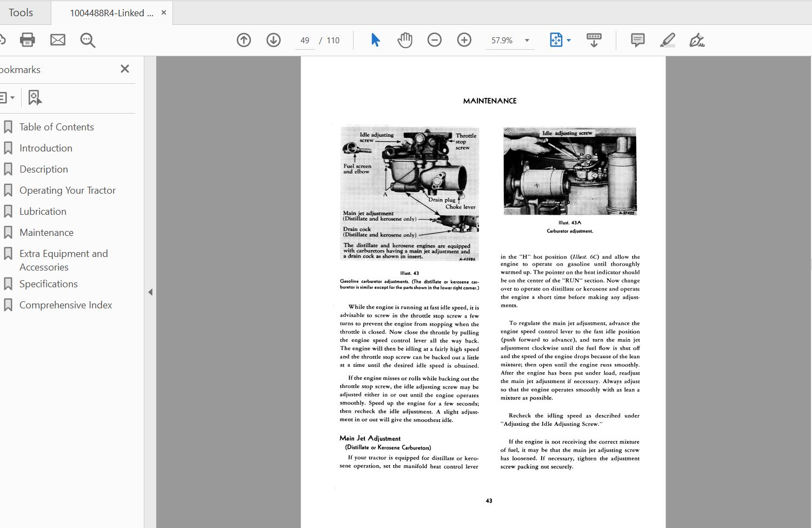Click total pages '110' label

point(333,41)
